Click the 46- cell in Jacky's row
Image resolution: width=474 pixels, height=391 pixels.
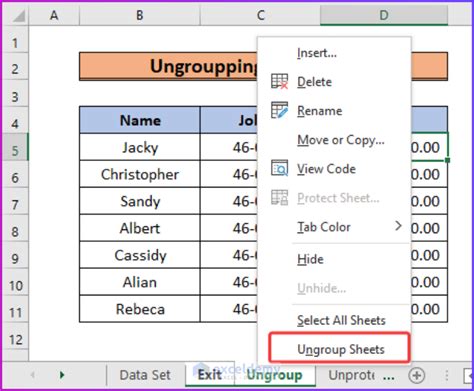(229, 147)
